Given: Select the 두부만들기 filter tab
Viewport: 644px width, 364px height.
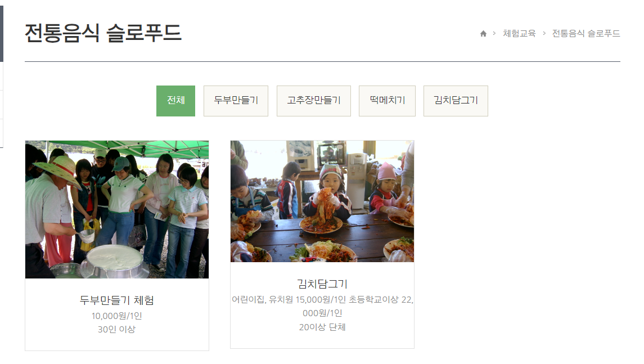Looking at the screenshot, I should pyautogui.click(x=236, y=101).
